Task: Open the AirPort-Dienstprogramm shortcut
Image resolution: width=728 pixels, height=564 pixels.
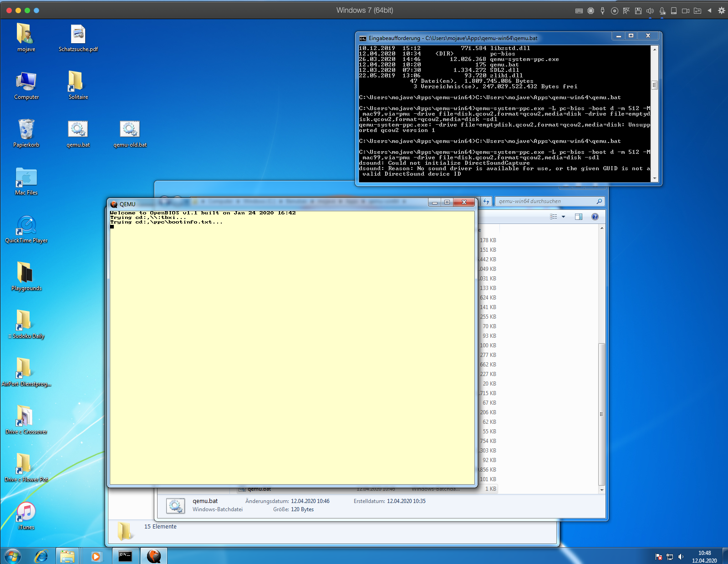Action: point(26,372)
